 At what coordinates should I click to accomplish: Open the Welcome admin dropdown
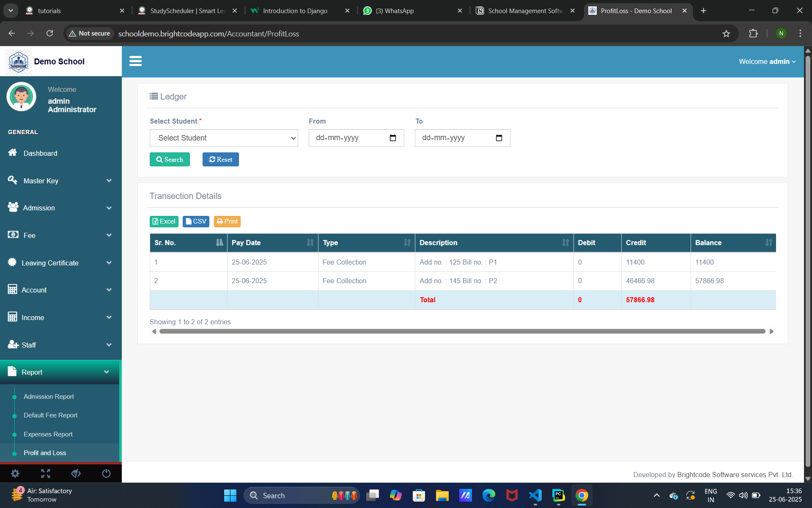point(767,61)
